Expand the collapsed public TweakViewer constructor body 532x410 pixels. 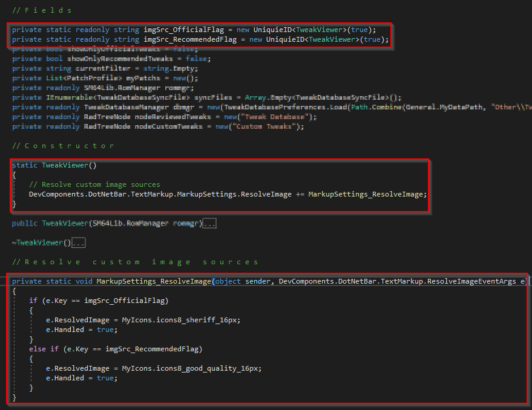(x=209, y=223)
